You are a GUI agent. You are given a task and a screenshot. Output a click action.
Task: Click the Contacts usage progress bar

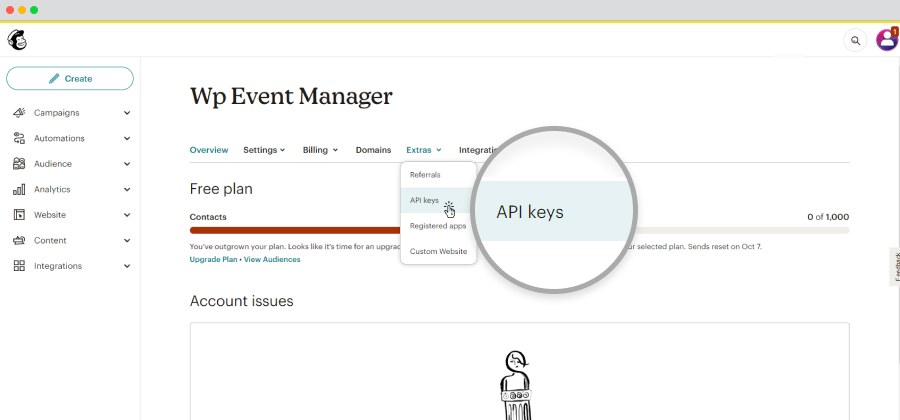coord(295,230)
